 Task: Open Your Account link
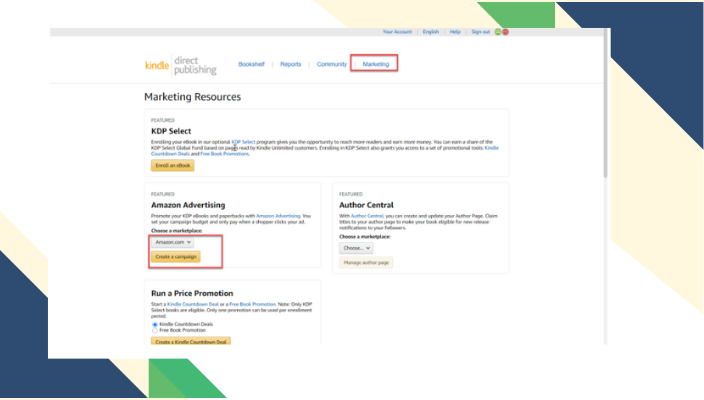coord(397,32)
